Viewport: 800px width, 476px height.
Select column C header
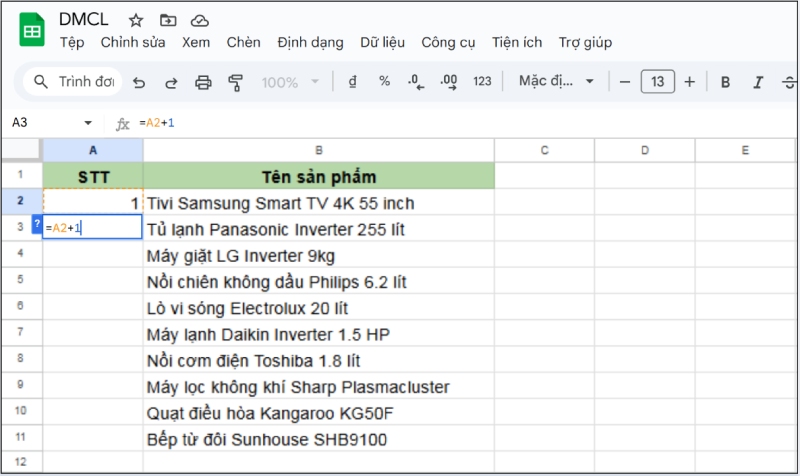[544, 150]
